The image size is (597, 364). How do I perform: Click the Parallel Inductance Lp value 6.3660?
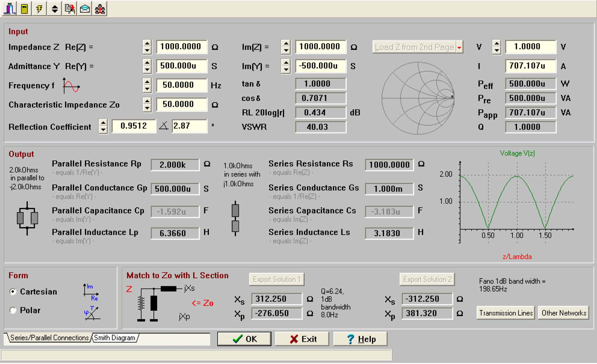click(175, 233)
